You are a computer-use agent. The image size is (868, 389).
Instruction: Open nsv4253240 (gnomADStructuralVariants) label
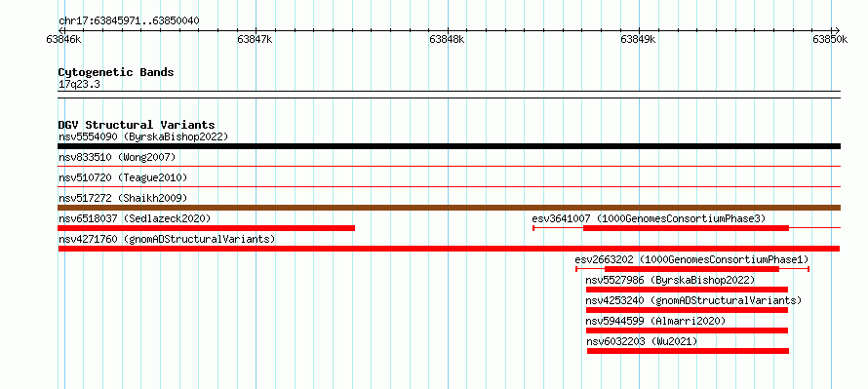coord(693,300)
